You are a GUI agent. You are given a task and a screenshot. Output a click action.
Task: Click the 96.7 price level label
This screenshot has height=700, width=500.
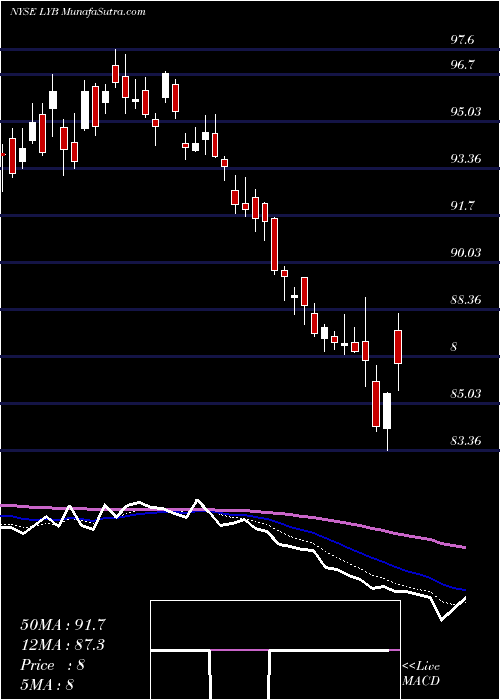[462, 64]
